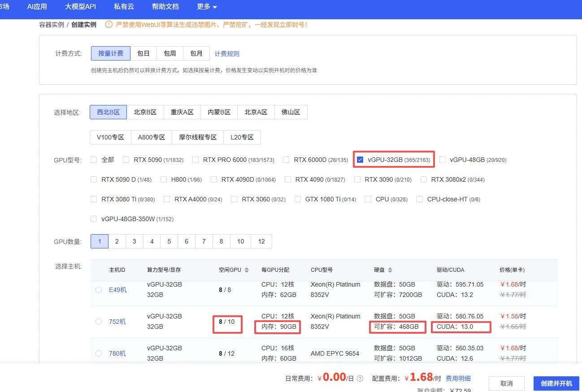Screen dimensions: 582x392
Task: Select region 重庆A区
Action: (x=182, y=112)
